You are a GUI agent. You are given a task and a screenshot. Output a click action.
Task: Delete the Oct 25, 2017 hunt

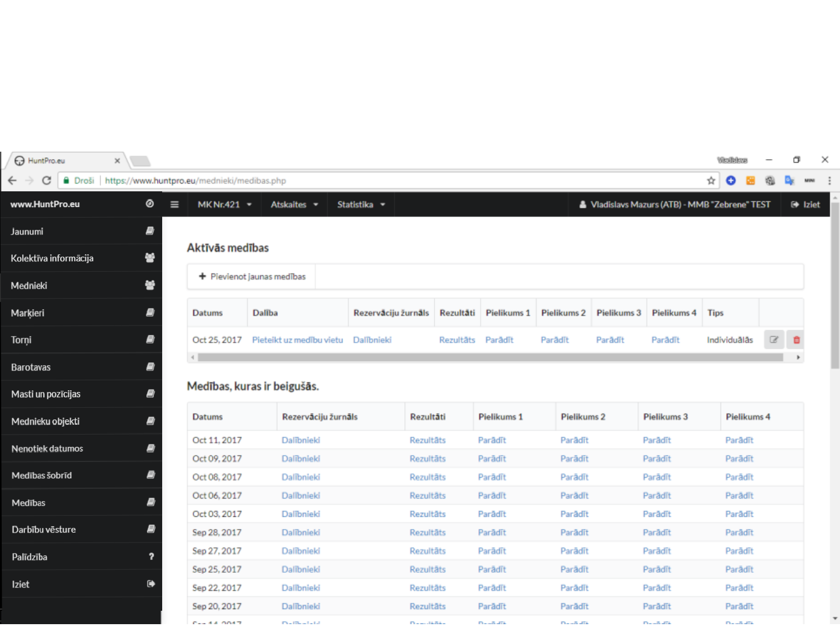tap(796, 339)
